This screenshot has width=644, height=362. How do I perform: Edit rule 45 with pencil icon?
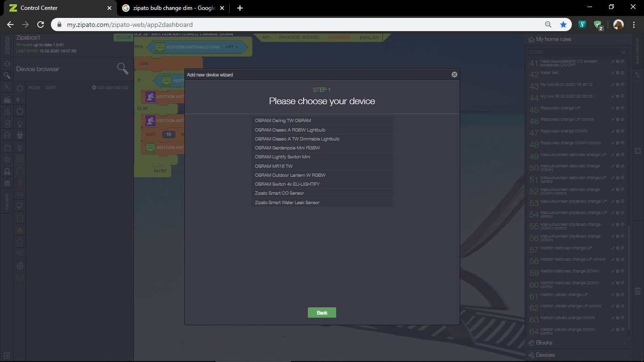coord(613,108)
